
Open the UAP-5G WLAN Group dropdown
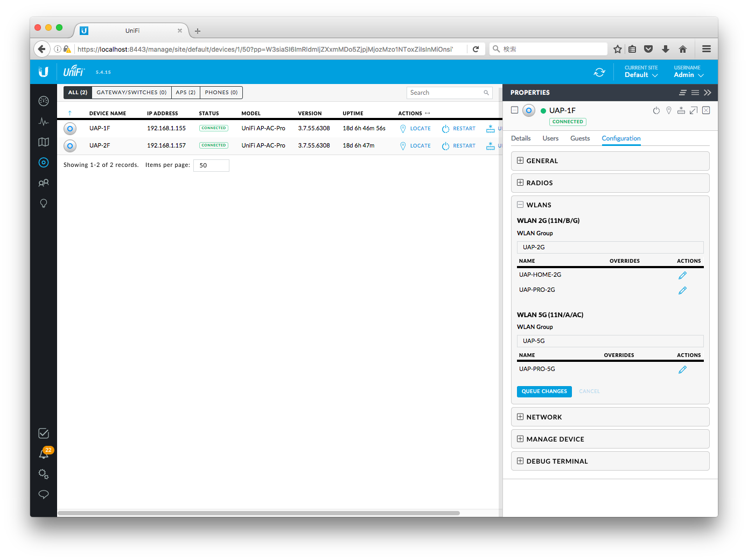tap(610, 341)
